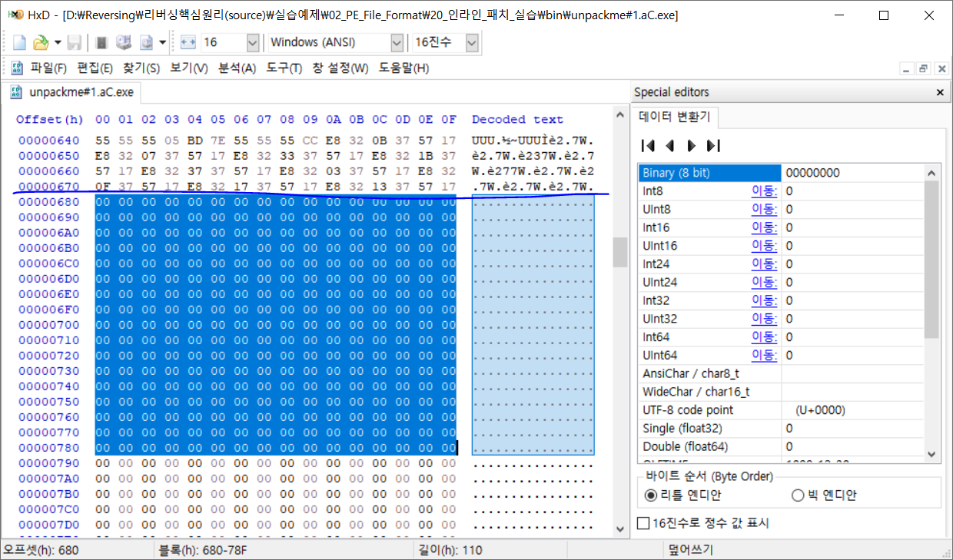Open the 보기(V) menu
This screenshot has width=953, height=560.
(189, 68)
